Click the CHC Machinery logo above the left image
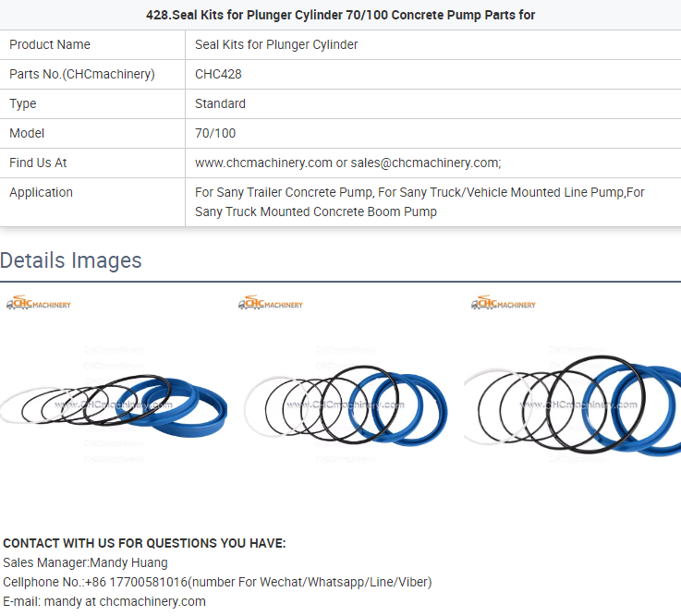Viewport: 681px width, 616px height. [x=39, y=303]
